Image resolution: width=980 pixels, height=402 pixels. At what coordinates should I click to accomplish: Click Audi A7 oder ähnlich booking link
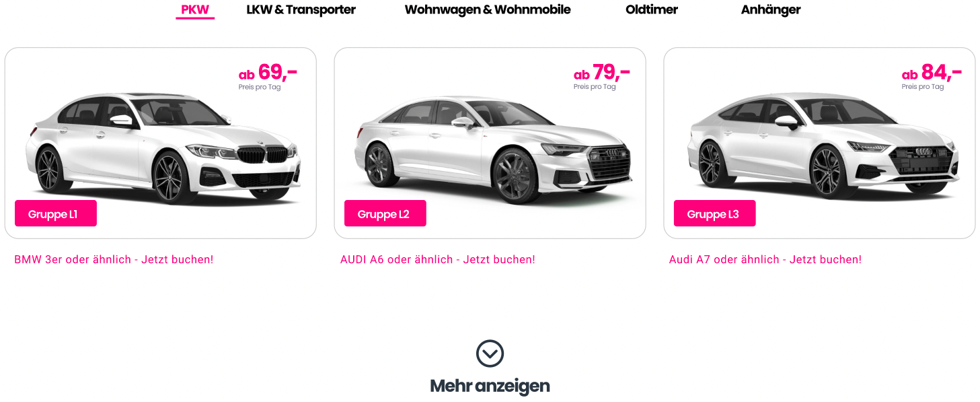[765, 259]
